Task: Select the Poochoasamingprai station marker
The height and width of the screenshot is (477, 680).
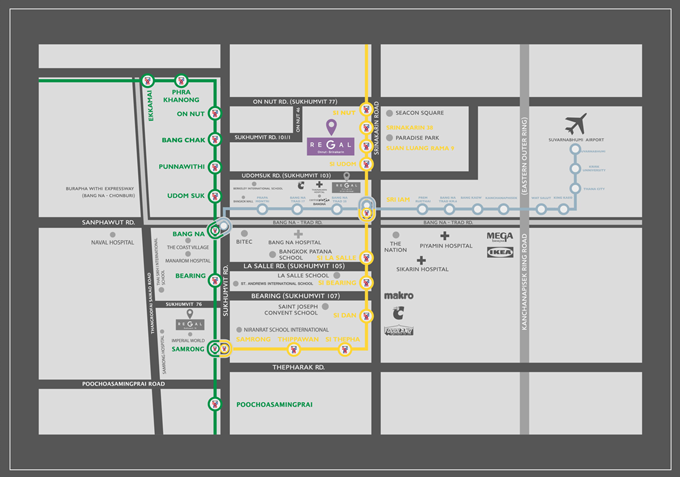Action: tap(214, 404)
